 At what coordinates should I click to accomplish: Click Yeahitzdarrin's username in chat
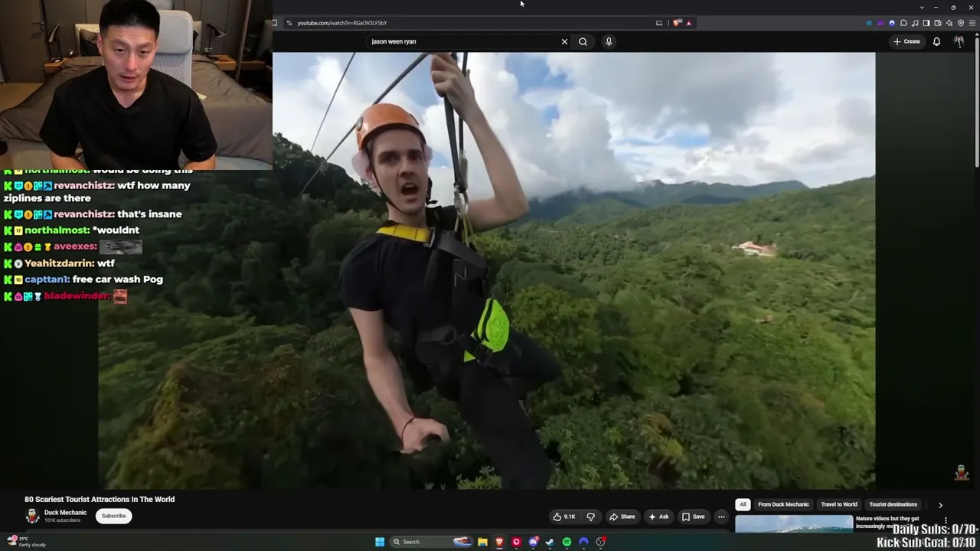[59, 263]
